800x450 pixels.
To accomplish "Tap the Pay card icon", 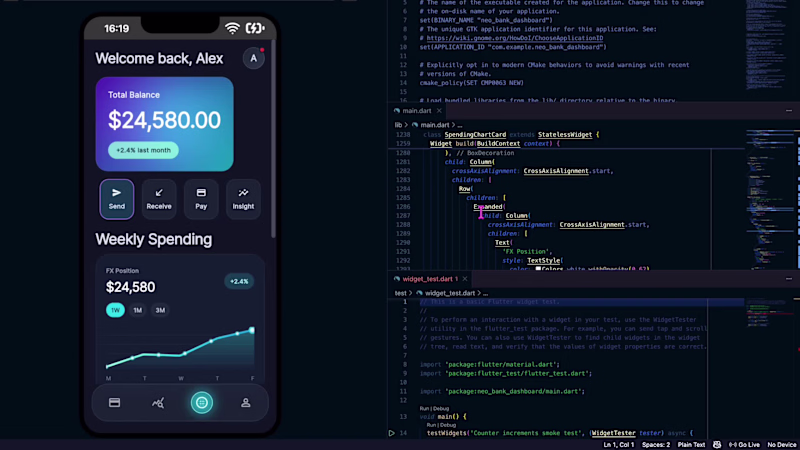I will click(x=201, y=193).
